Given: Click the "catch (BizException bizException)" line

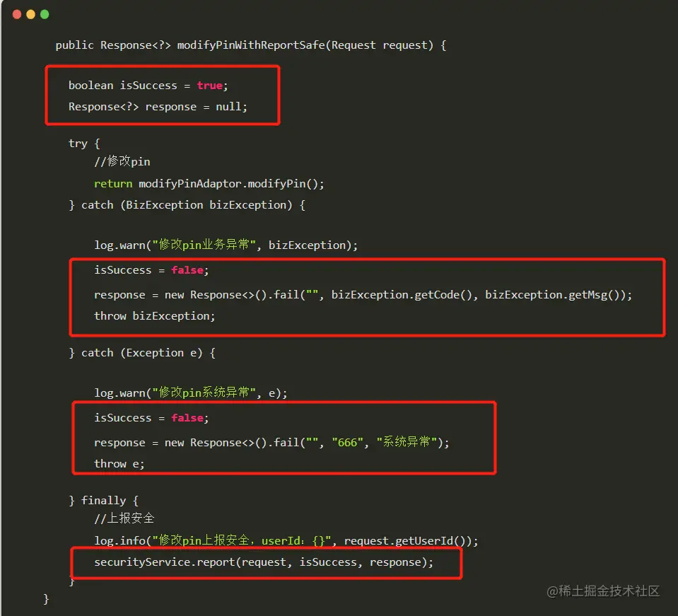Looking at the screenshot, I should point(187,204).
